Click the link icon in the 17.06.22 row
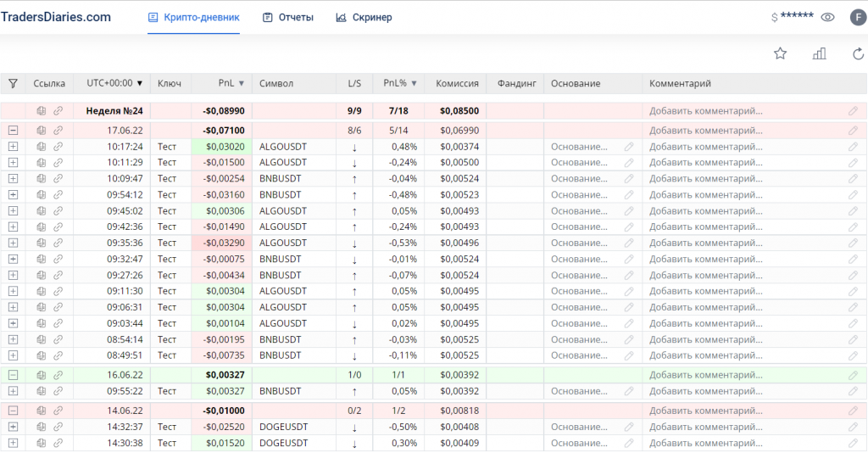Viewport: 868px width, 453px height. pos(58,130)
